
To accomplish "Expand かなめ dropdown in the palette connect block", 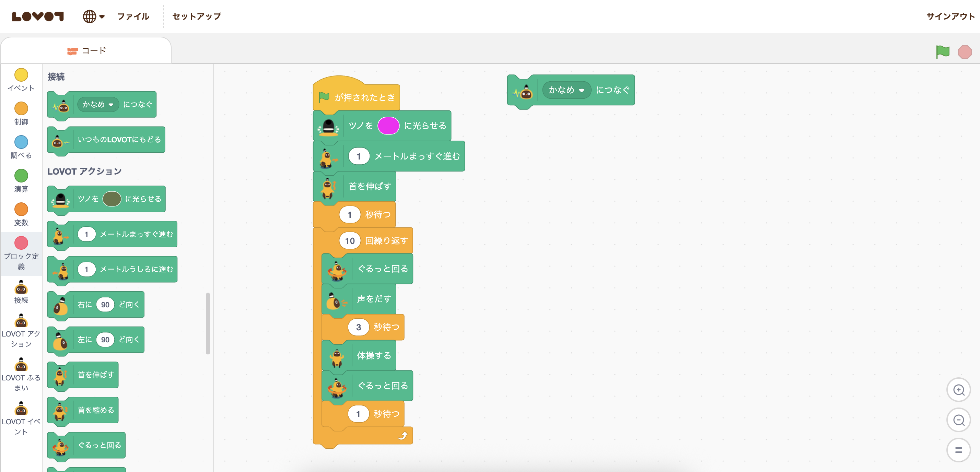I will tap(98, 105).
